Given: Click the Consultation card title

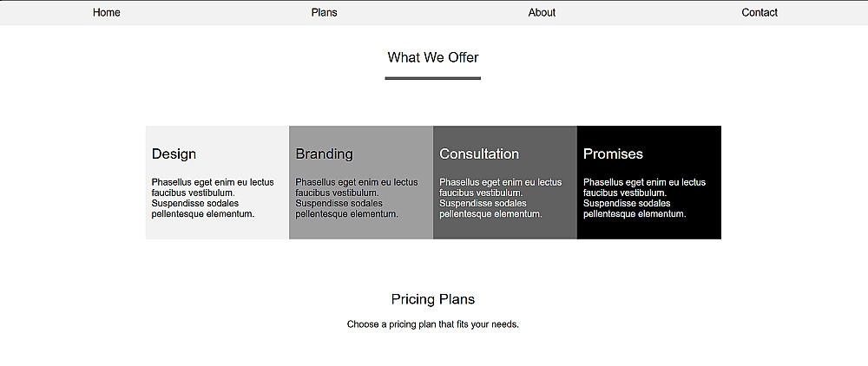Looking at the screenshot, I should pyautogui.click(x=479, y=154).
